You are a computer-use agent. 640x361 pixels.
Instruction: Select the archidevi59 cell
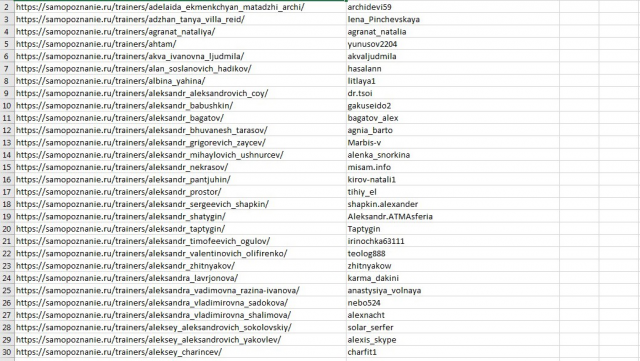pos(453,7)
